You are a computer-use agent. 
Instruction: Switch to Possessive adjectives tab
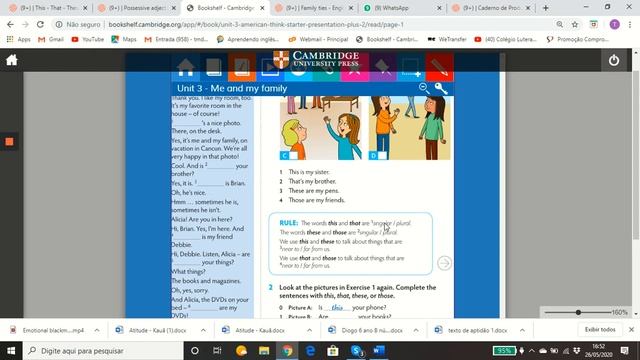pos(137,8)
